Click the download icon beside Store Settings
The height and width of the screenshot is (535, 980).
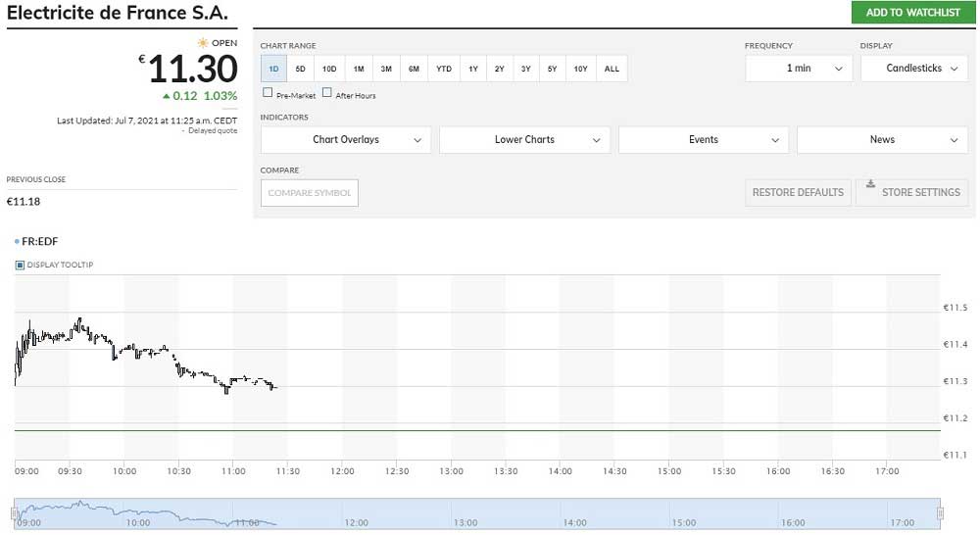(x=870, y=184)
